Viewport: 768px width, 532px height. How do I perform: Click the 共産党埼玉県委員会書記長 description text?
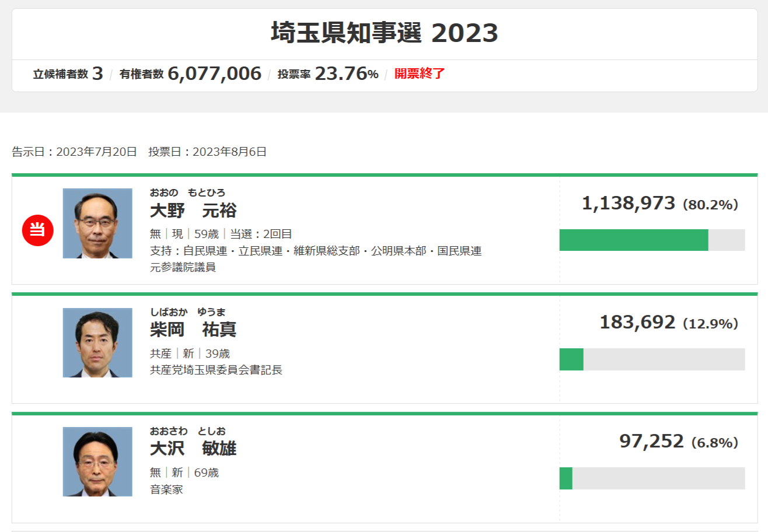click(216, 370)
